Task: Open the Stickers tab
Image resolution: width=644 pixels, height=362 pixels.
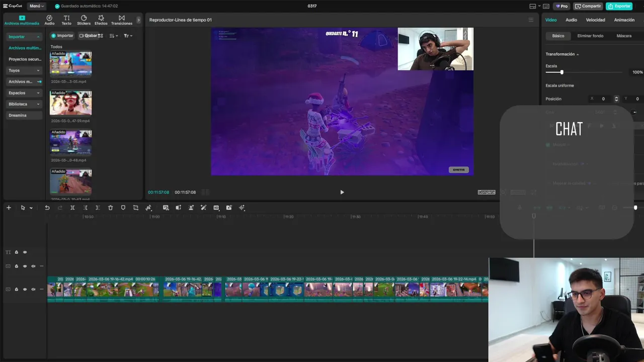Action: (84, 20)
